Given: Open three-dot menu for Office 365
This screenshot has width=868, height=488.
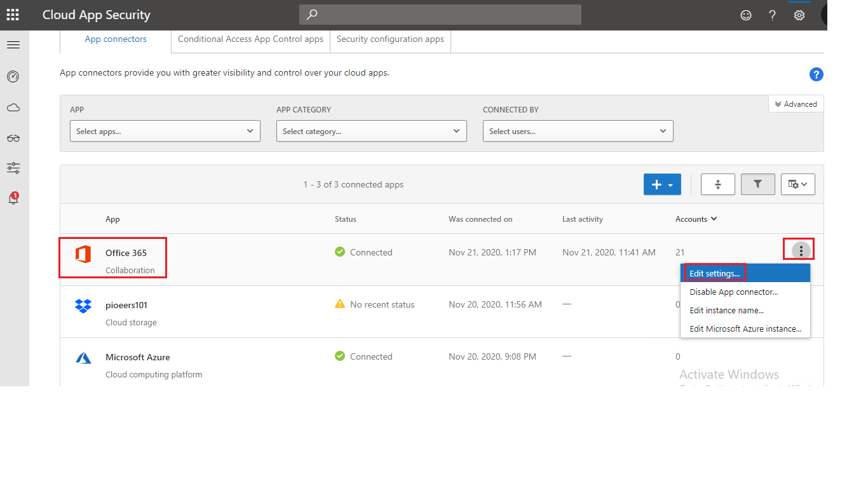Looking at the screenshot, I should point(801,250).
